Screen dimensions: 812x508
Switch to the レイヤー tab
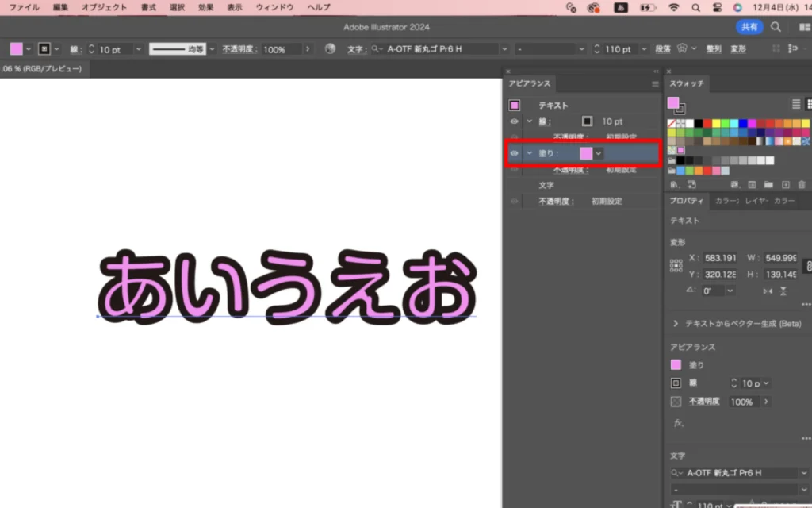coord(755,201)
